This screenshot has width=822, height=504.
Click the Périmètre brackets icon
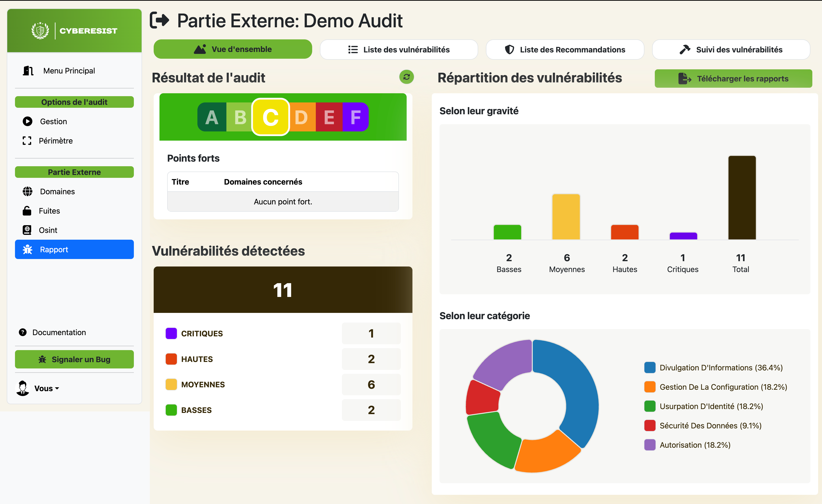pos(27,141)
